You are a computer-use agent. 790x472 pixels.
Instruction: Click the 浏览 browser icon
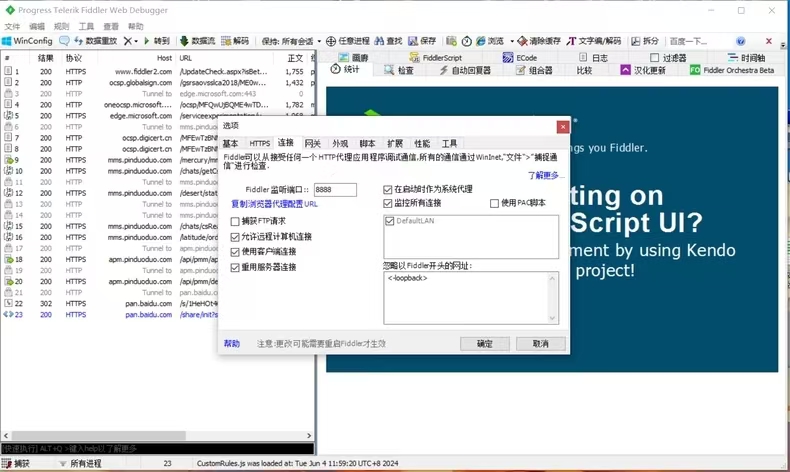click(x=481, y=41)
